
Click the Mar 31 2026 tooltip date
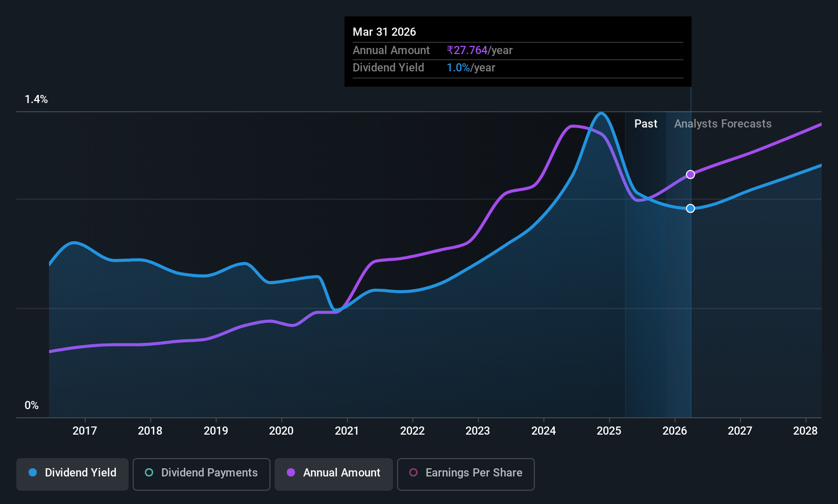[384, 32]
